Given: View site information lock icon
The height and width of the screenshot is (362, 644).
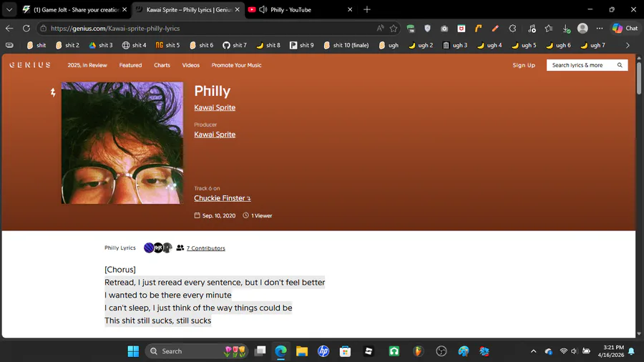Looking at the screenshot, I should point(43,29).
